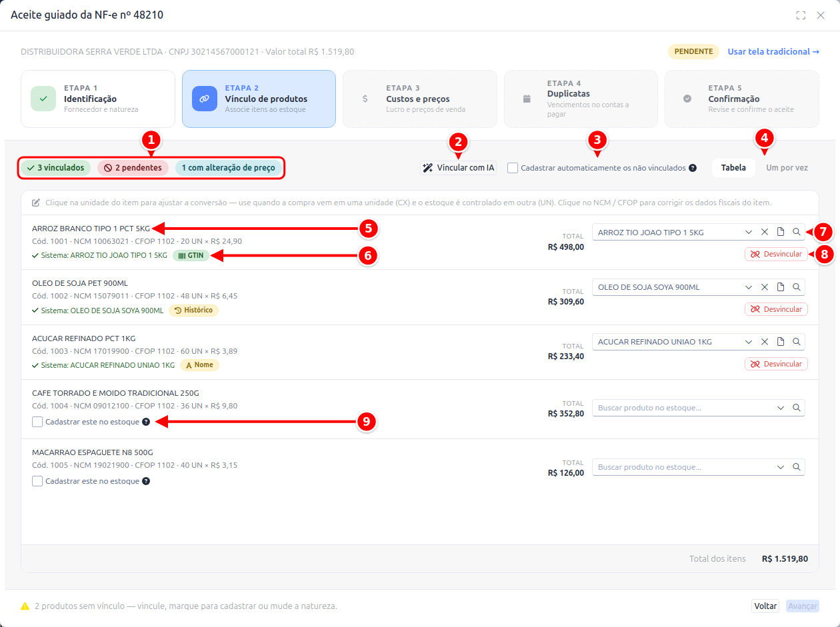840x627 pixels.
Task: Click the R$ 352,80 total value
Action: (x=566, y=414)
